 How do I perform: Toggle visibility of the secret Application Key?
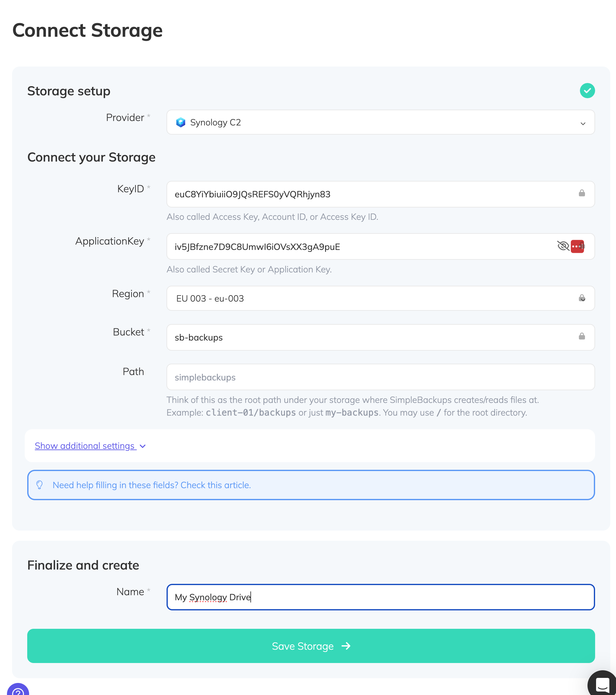[563, 246]
